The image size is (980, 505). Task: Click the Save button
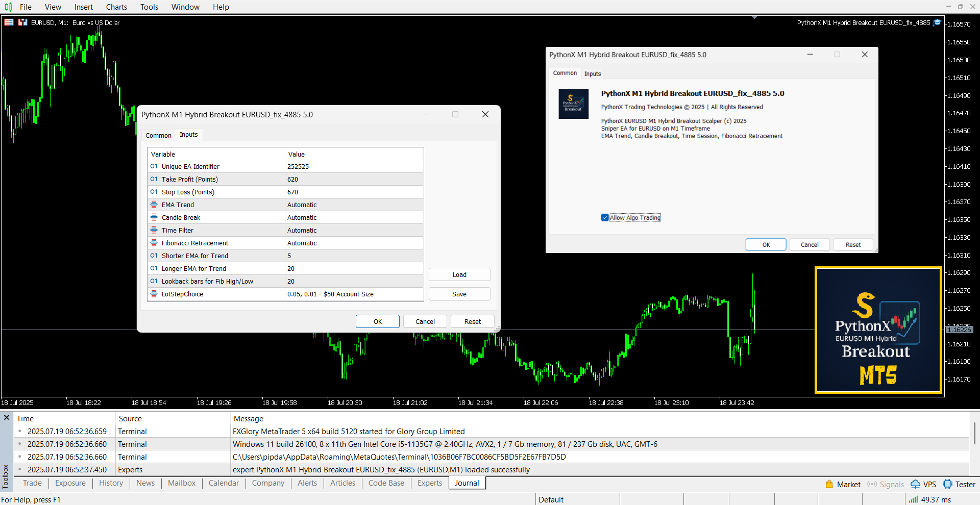[x=459, y=294]
